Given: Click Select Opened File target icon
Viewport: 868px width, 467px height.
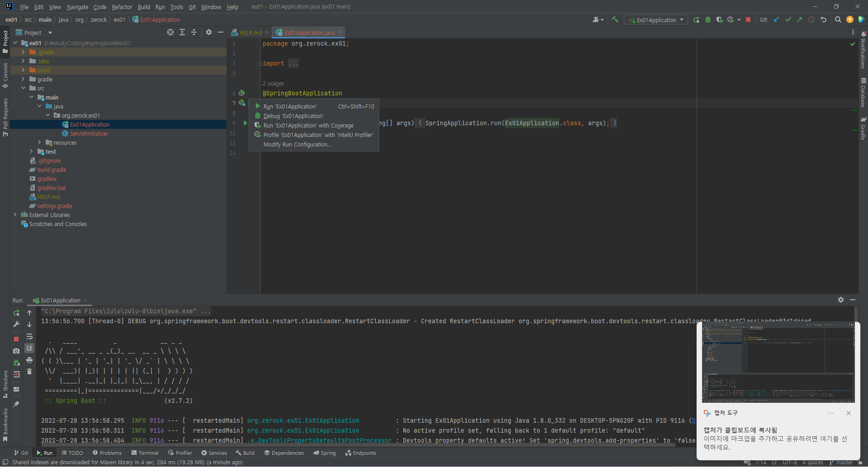Looking at the screenshot, I should pos(170,32).
